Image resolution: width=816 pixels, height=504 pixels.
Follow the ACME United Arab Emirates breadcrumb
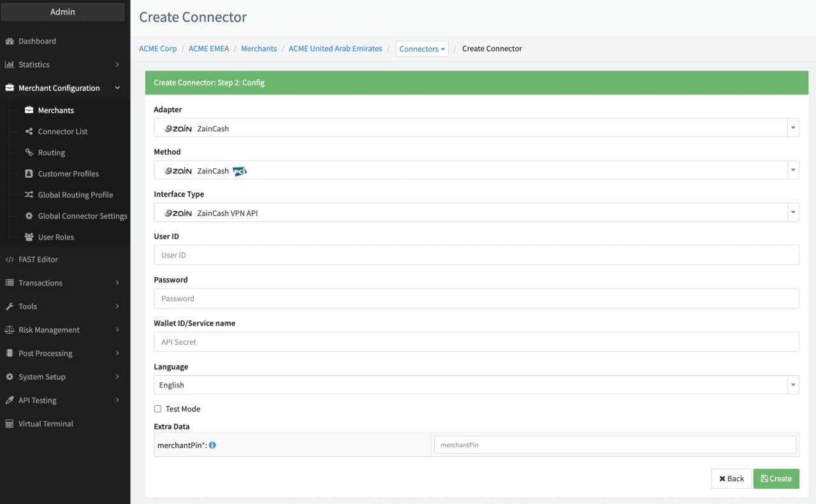coord(335,48)
